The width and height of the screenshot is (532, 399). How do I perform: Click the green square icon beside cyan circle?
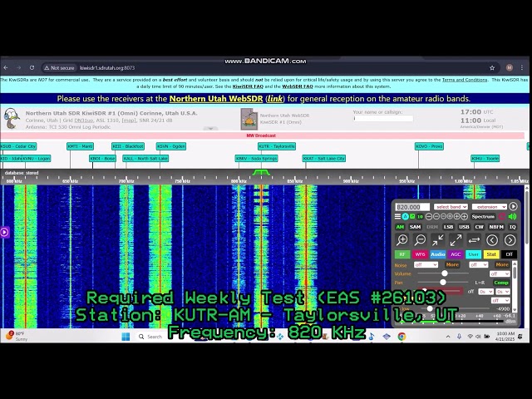(x=412, y=216)
